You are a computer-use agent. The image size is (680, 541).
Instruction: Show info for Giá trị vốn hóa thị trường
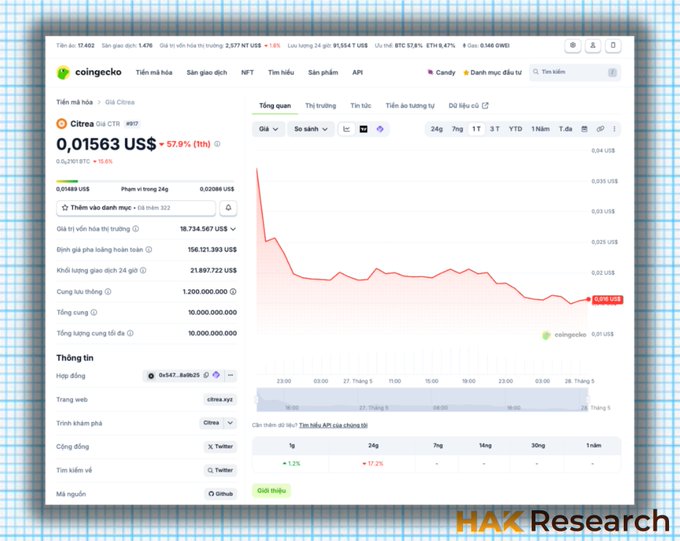click(x=136, y=229)
